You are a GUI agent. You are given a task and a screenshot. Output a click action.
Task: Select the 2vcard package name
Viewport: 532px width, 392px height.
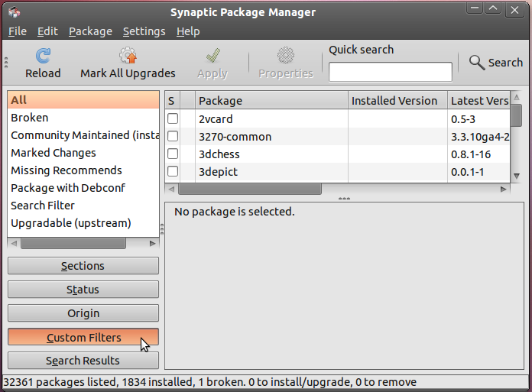click(216, 119)
